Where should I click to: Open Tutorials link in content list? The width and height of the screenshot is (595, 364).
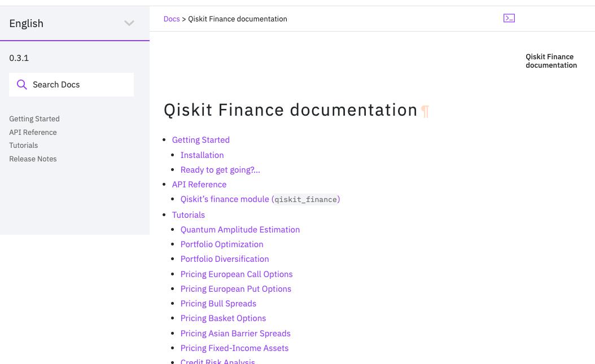click(x=188, y=215)
